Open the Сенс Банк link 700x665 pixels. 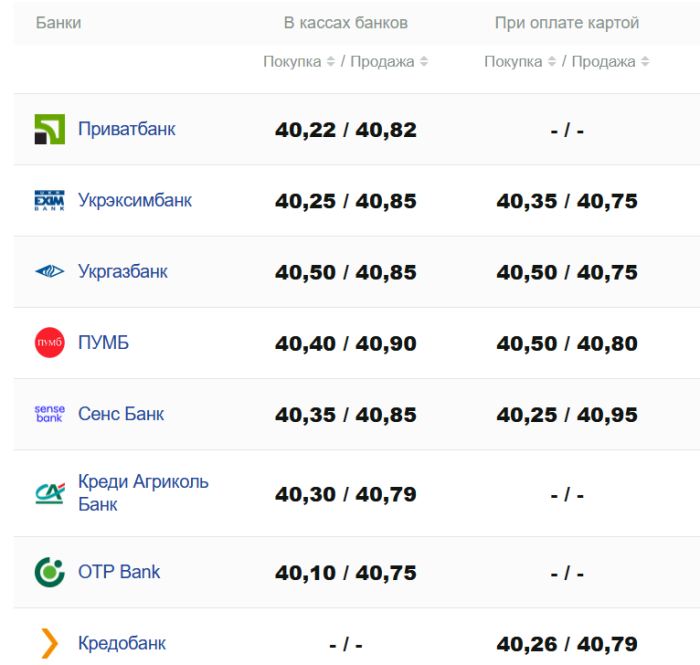[x=121, y=413]
